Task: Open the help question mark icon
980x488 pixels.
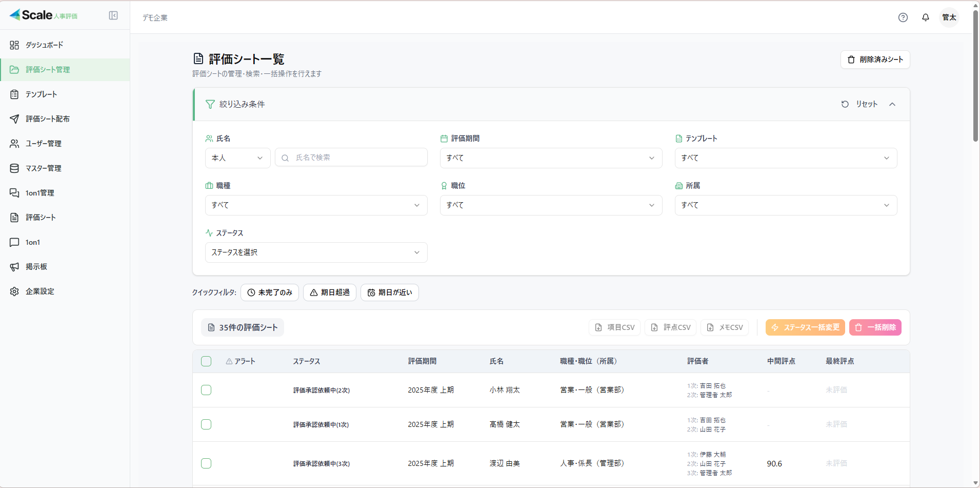Action: [903, 17]
